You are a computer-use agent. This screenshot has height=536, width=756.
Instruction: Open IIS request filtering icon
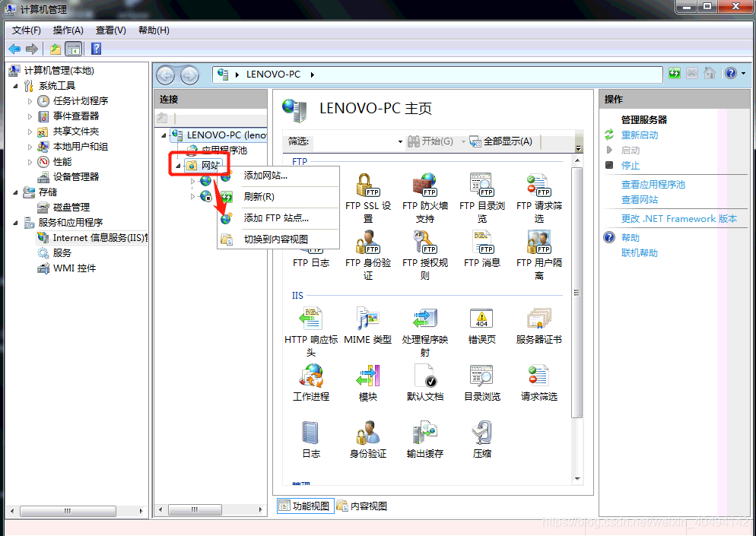(x=539, y=376)
